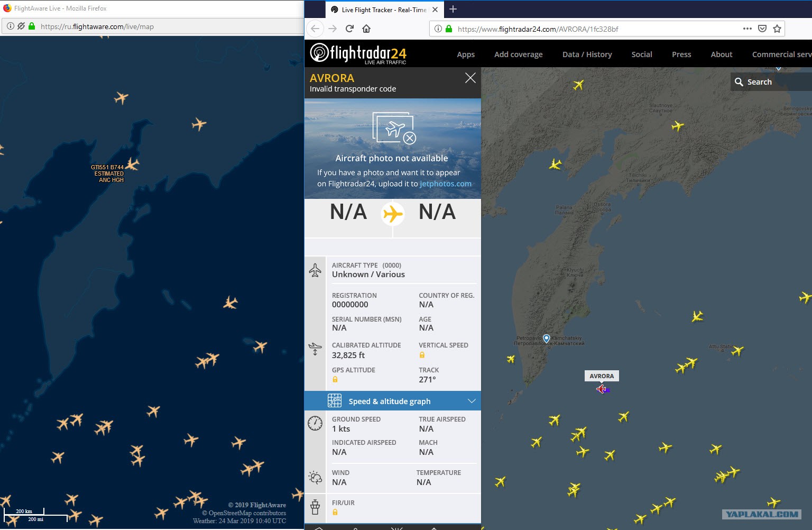
Task: Click the AVRORA label on the map
Action: (602, 376)
